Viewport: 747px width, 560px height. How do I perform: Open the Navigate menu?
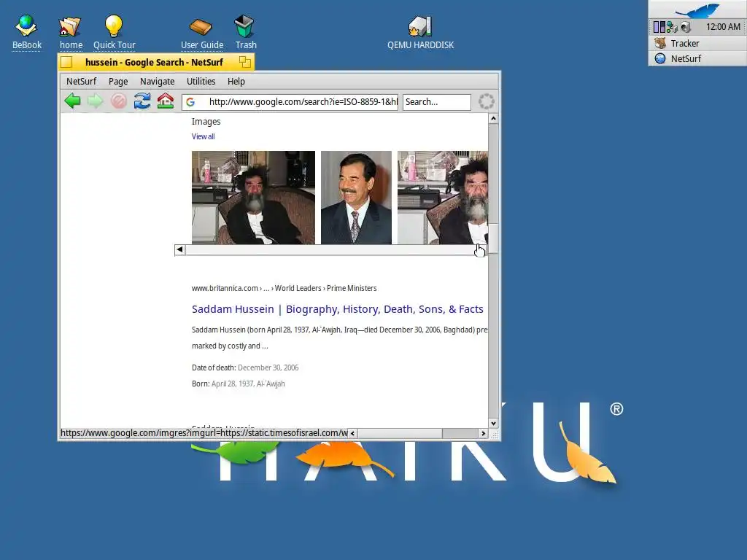point(158,82)
